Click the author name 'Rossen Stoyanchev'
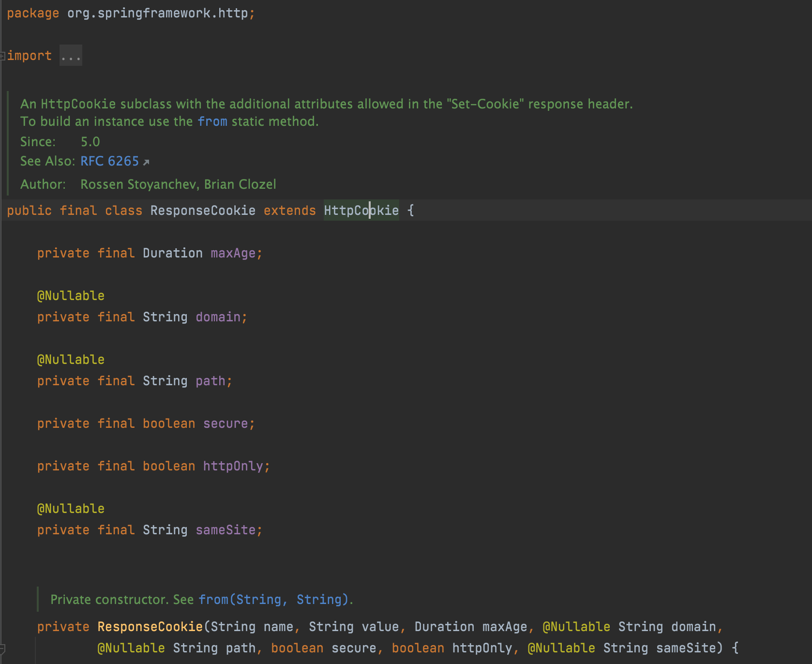Image resolution: width=812 pixels, height=664 pixels. tap(138, 184)
